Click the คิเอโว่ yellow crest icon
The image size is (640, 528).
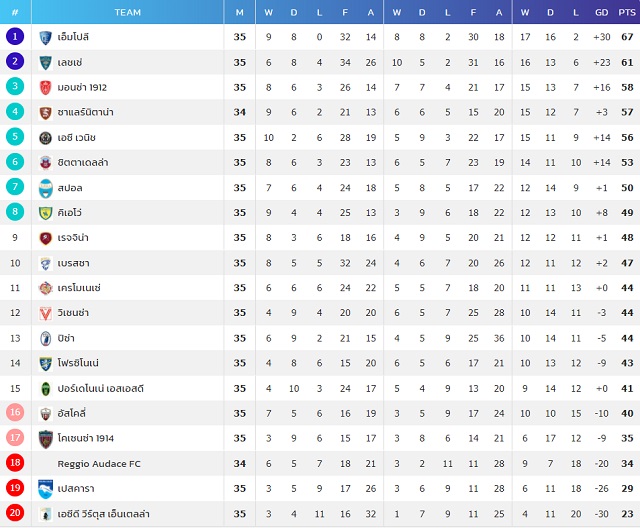tap(45, 213)
